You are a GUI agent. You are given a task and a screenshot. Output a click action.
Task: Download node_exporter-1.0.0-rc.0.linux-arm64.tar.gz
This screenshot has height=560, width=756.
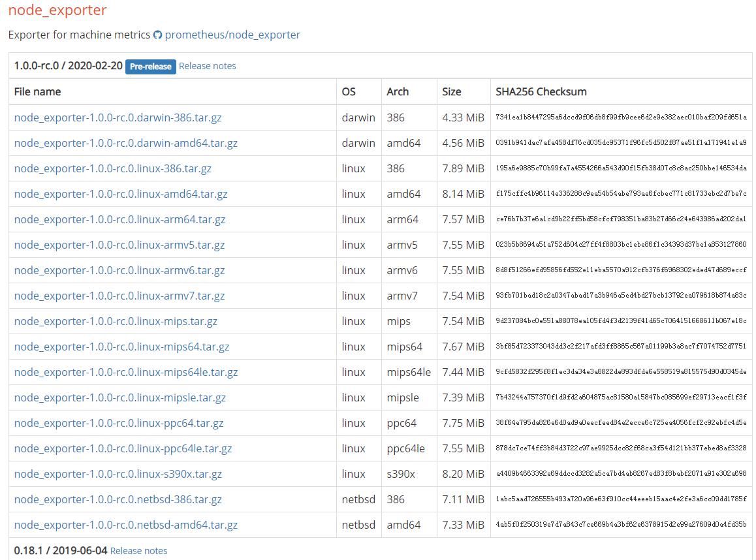119,219
